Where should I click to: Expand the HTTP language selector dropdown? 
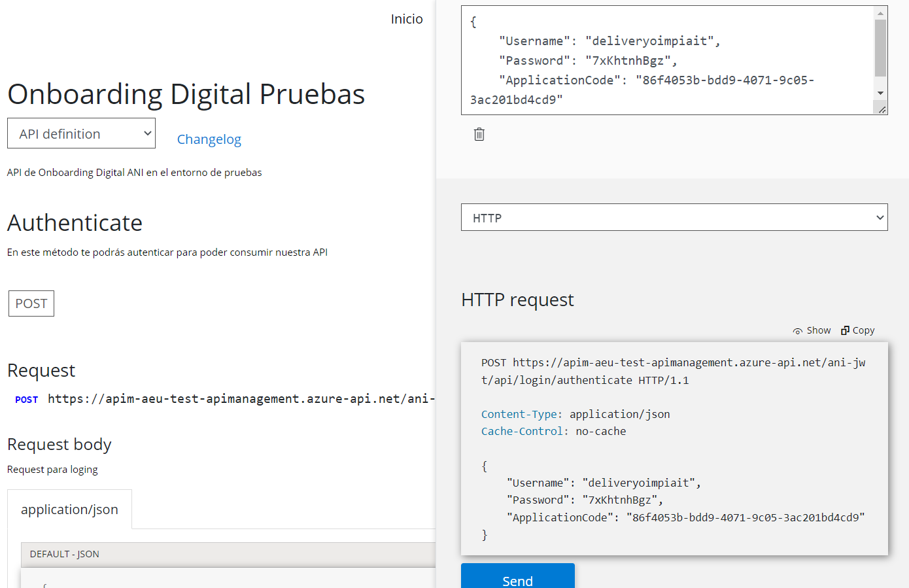click(x=674, y=218)
